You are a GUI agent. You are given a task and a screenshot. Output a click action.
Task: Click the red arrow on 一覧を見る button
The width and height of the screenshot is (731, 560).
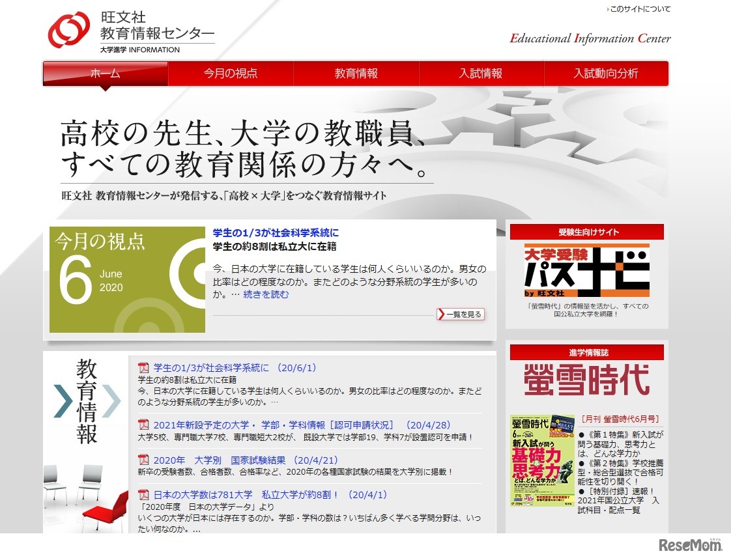(x=441, y=315)
